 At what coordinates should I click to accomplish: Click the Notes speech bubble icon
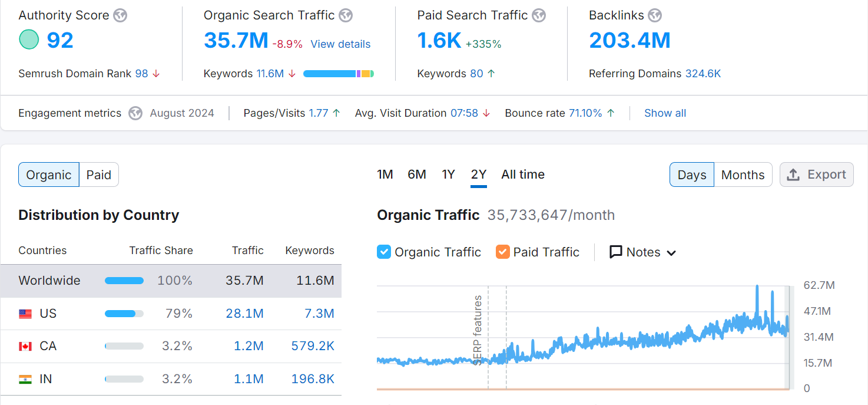click(615, 252)
